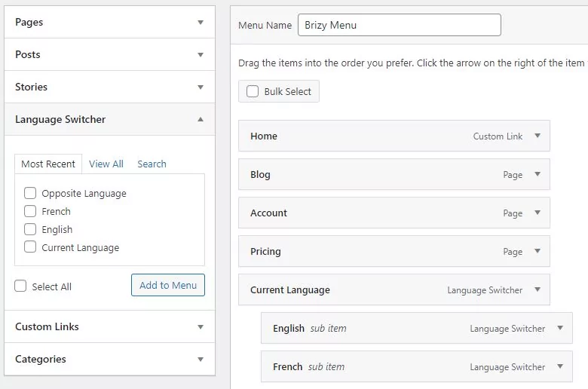Image resolution: width=588 pixels, height=389 pixels.
Task: Open the Blog menu item settings arrow
Action: click(x=537, y=174)
